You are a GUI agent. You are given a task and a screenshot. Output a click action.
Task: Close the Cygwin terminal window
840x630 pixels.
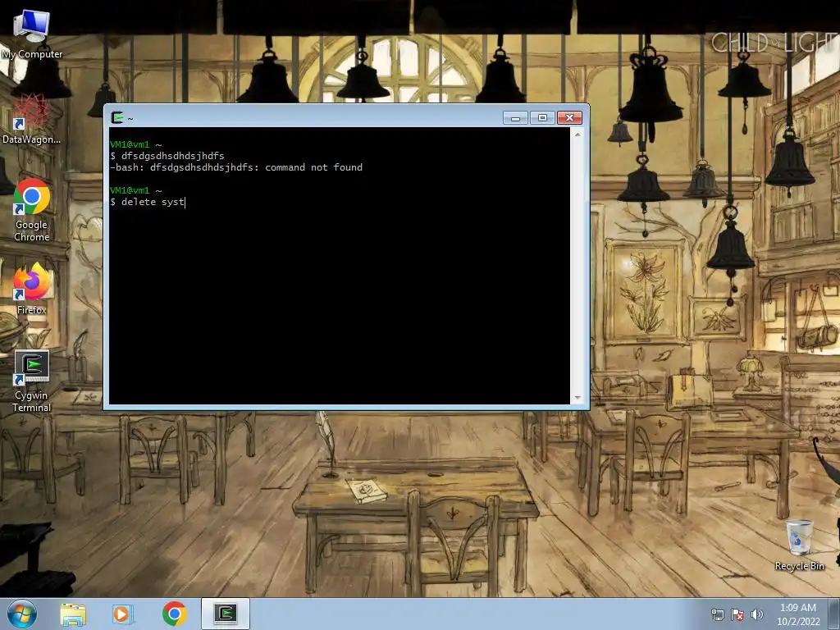(x=569, y=118)
